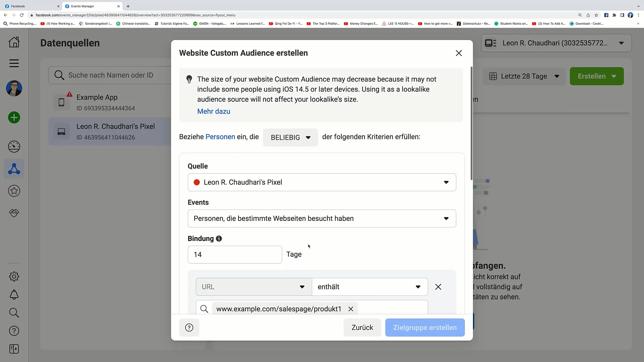Click the Zurück back button

363,327
